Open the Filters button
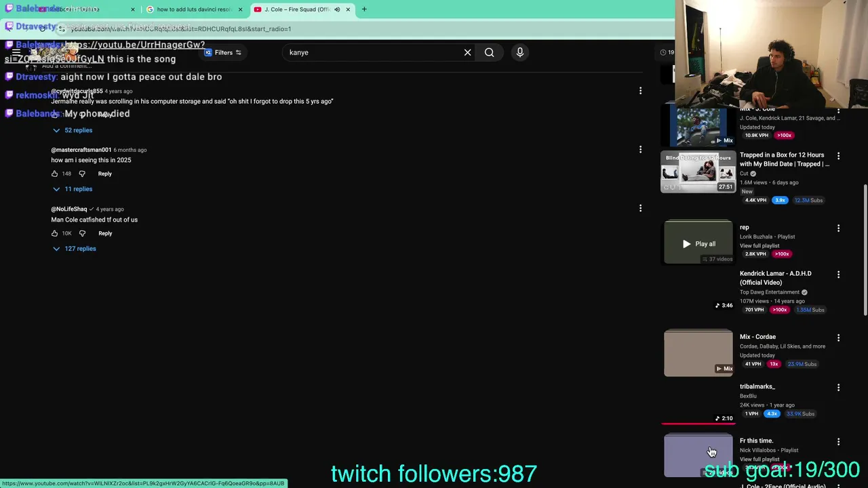Image resolution: width=868 pixels, height=488 pixels. coord(223,52)
